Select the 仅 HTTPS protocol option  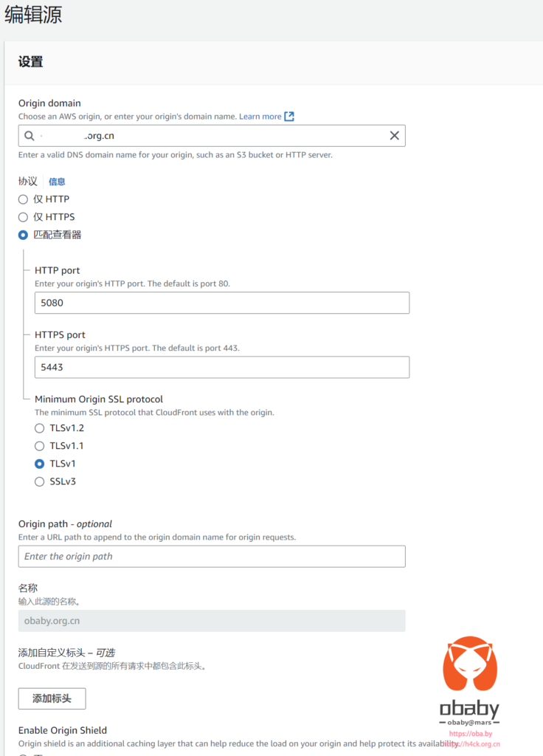23,216
